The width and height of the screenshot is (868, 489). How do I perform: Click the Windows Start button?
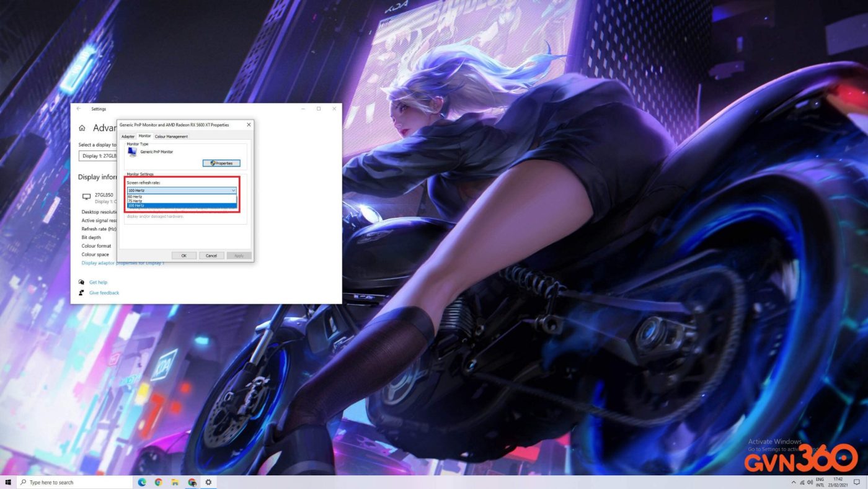point(8,482)
